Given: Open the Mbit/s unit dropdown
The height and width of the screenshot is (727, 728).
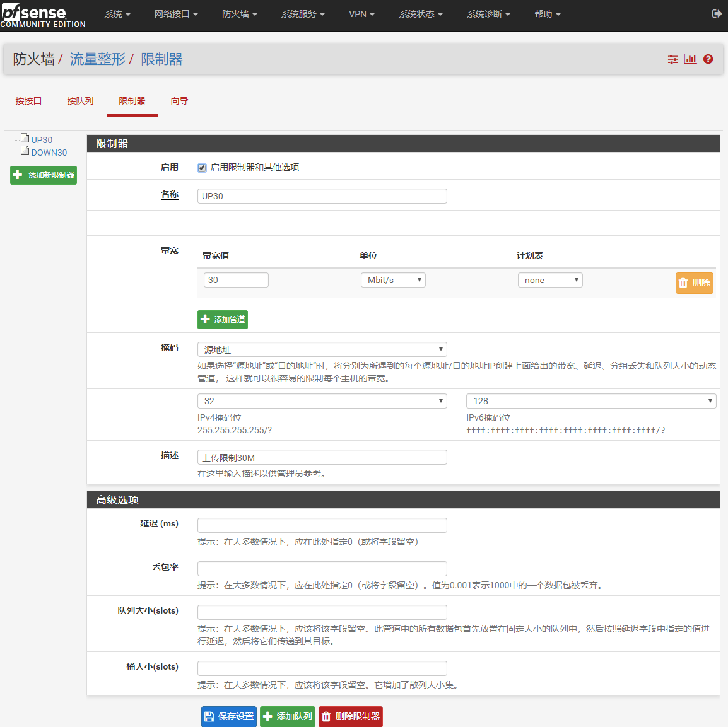Looking at the screenshot, I should pyautogui.click(x=393, y=280).
